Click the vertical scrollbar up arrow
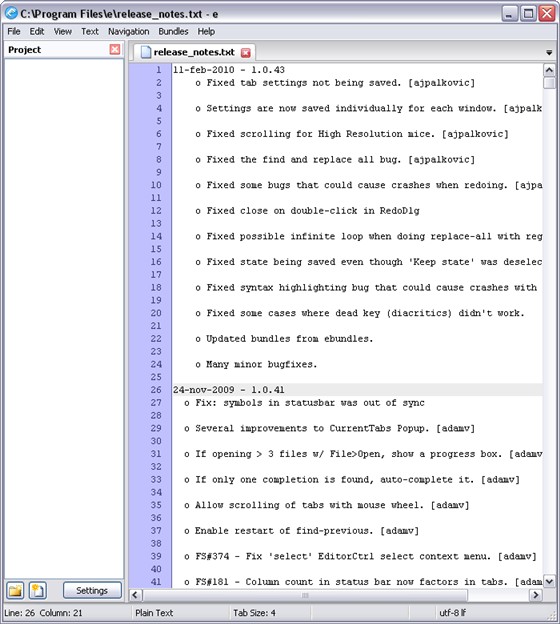 click(549, 70)
